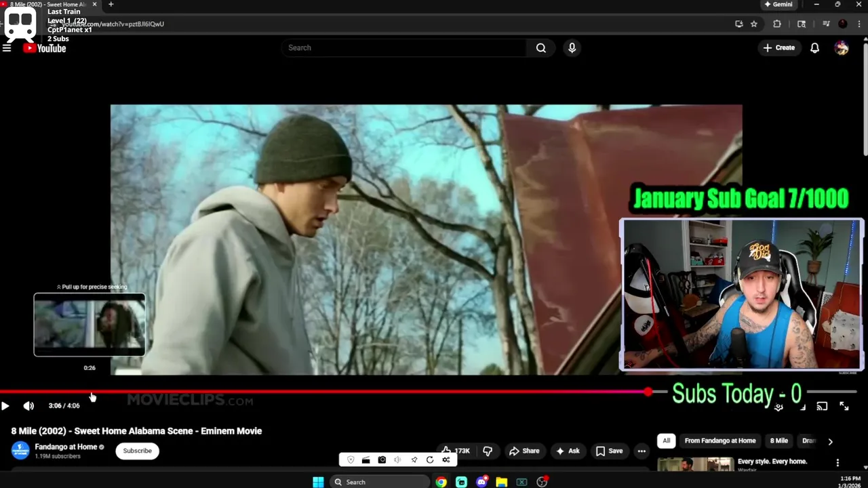Image resolution: width=868 pixels, height=488 pixels.
Task: Click the Ask button below the video
Action: tap(568, 451)
